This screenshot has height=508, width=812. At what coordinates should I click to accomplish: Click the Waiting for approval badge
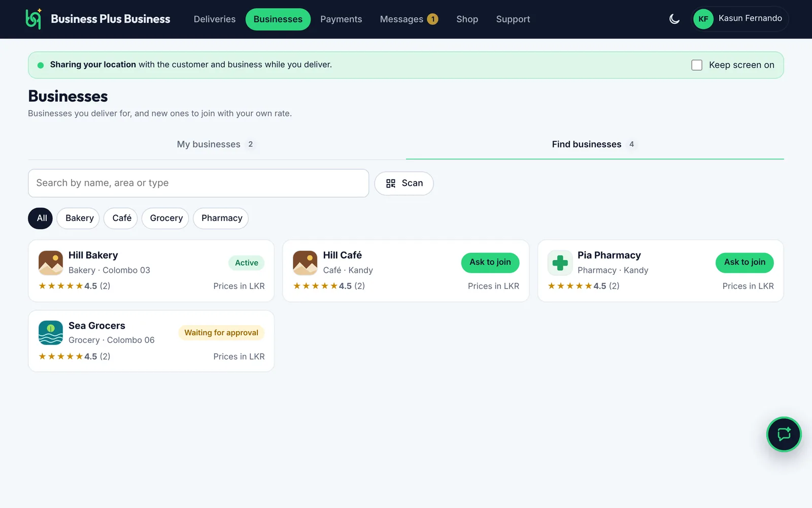click(221, 333)
